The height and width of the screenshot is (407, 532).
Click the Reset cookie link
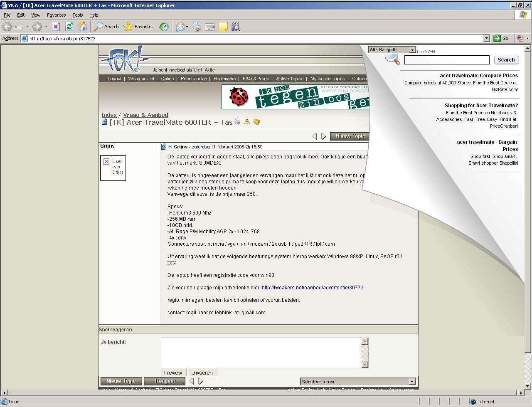coord(194,79)
